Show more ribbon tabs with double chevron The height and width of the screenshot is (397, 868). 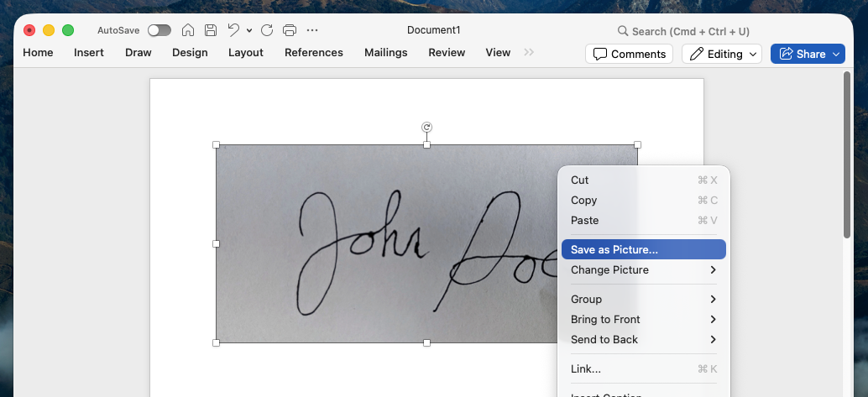pyautogui.click(x=529, y=53)
